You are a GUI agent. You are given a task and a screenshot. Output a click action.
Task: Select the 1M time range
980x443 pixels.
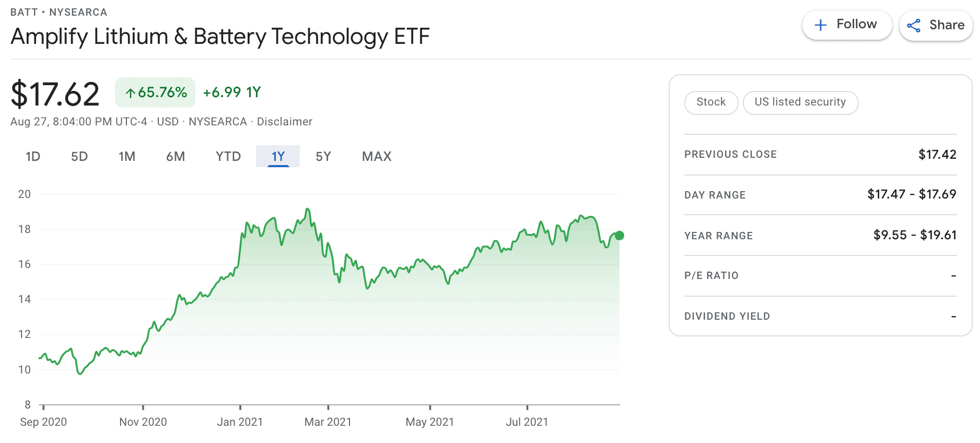tap(126, 156)
